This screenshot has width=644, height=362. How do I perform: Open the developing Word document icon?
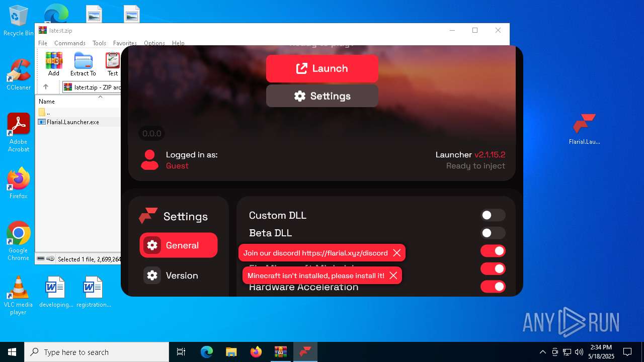pyautogui.click(x=56, y=292)
